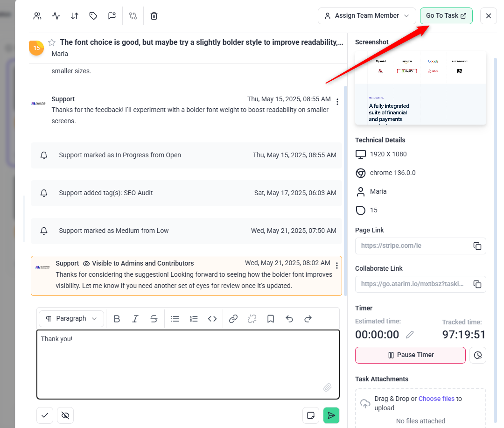Insert a hyperlink from editor toolbar
The width and height of the screenshot is (504, 428).
click(x=233, y=319)
